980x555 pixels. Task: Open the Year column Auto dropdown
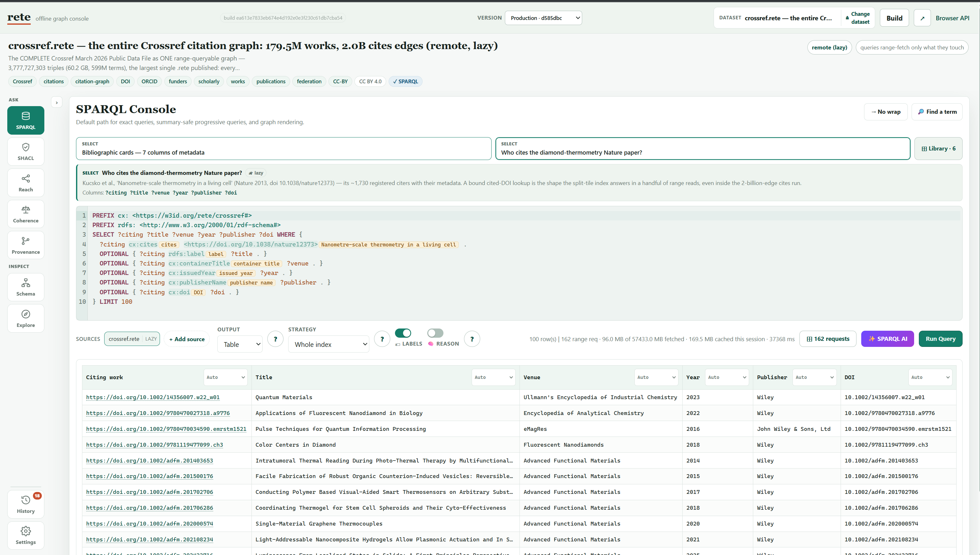click(727, 377)
